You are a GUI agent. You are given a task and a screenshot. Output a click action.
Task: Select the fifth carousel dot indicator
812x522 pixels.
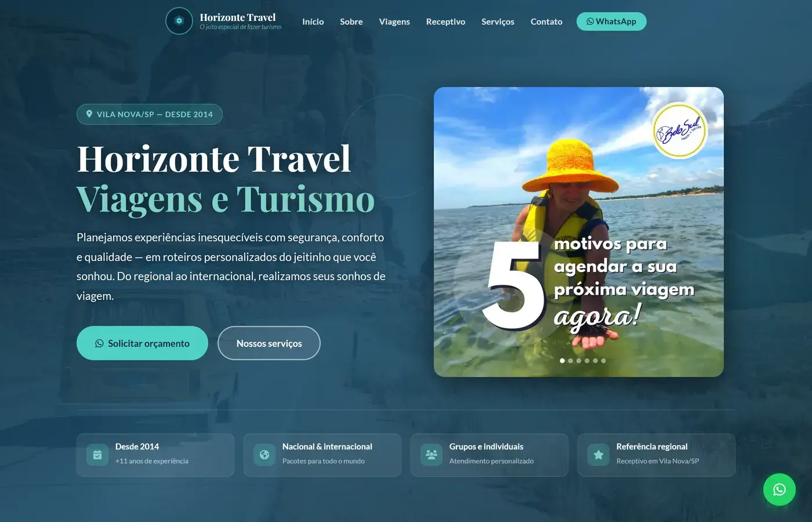coord(595,361)
